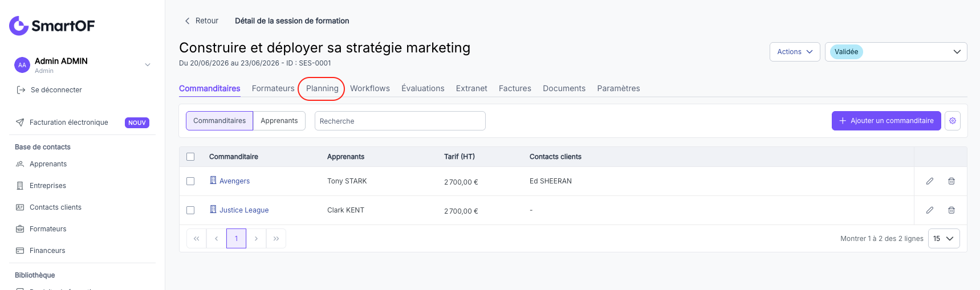
Task: Edit the Avengers row with pencil icon
Action: (930, 181)
